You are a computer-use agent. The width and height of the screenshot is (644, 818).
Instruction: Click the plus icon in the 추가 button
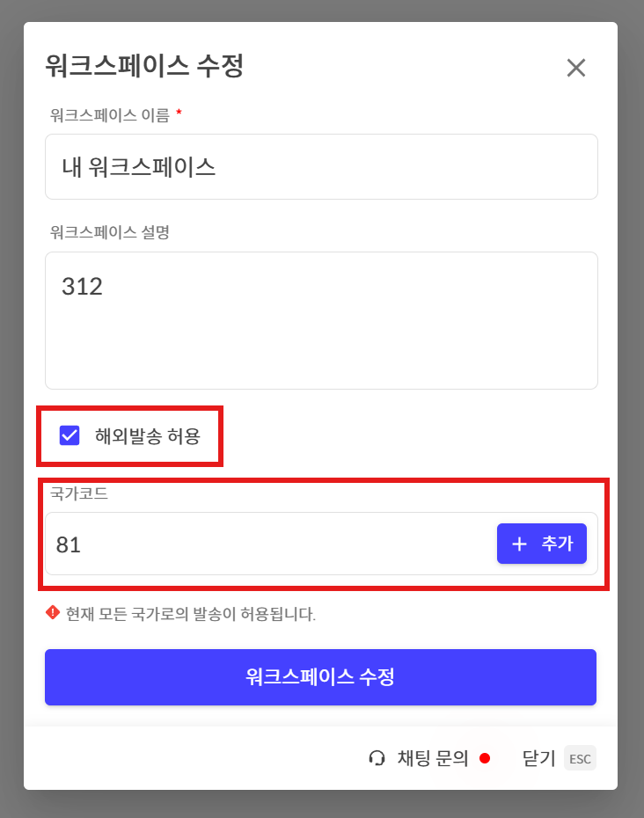tap(519, 544)
